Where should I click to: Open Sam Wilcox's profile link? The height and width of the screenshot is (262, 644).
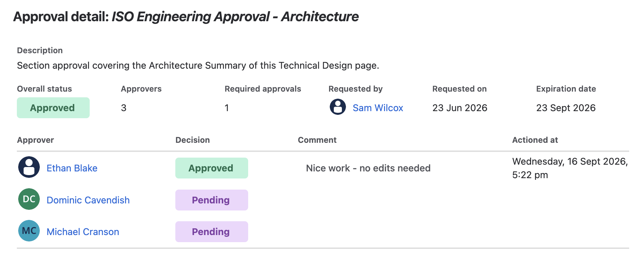378,108
